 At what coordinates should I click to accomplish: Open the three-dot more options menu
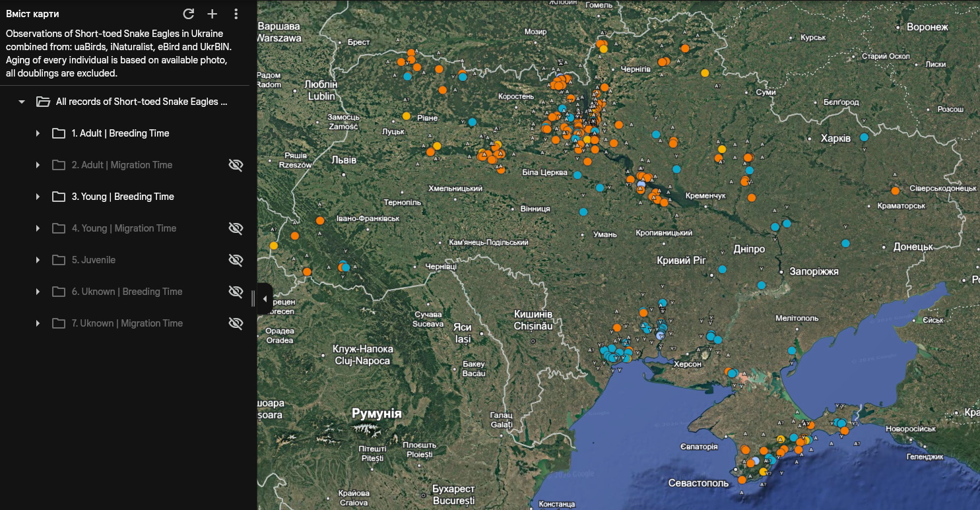236,14
